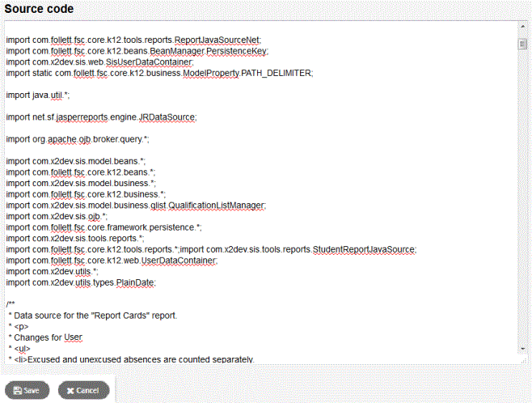Image resolution: width=532 pixels, height=403 pixels.
Task: Click the scrollbar down arrow
Action: tap(522, 349)
